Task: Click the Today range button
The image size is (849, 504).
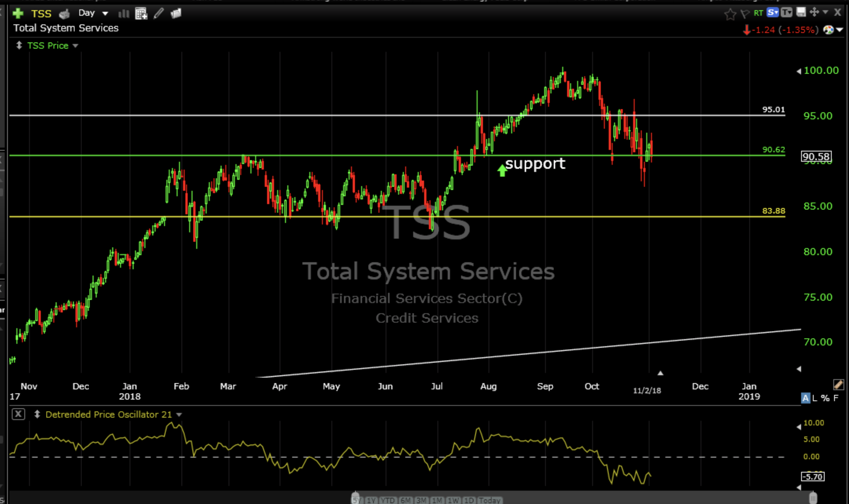Action: pos(490,500)
